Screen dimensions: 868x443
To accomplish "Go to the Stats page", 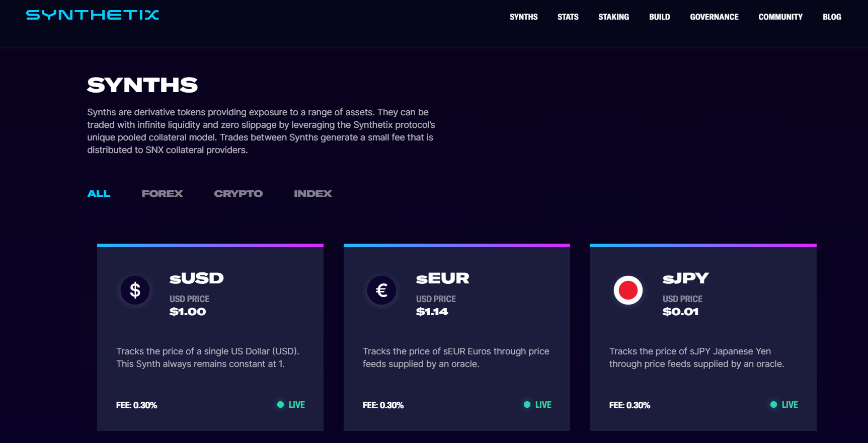I will (568, 17).
